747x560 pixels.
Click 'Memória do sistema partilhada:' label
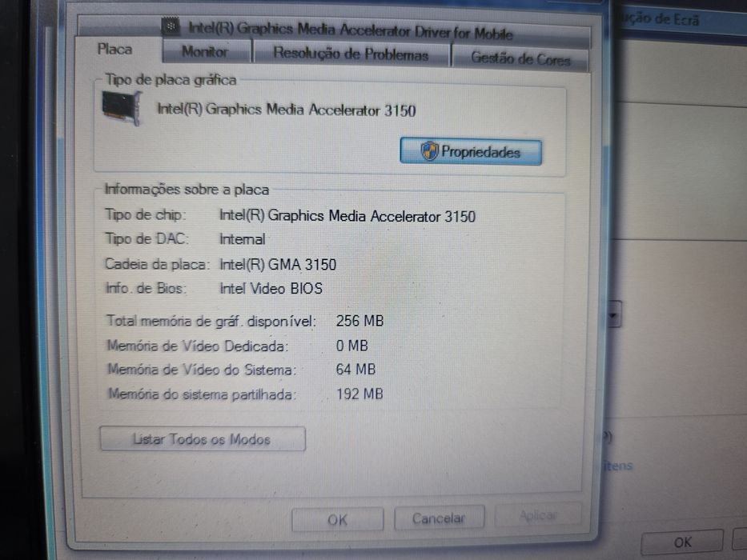(202, 394)
